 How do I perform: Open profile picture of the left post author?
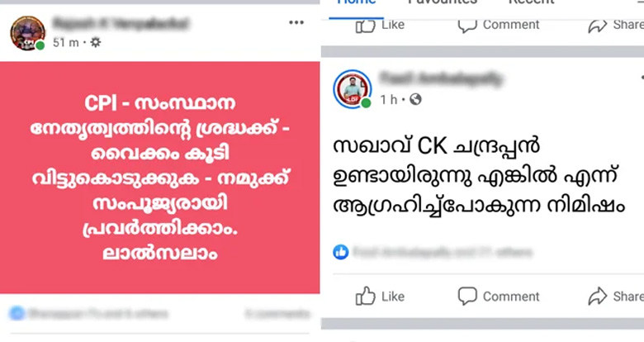[x=27, y=33]
